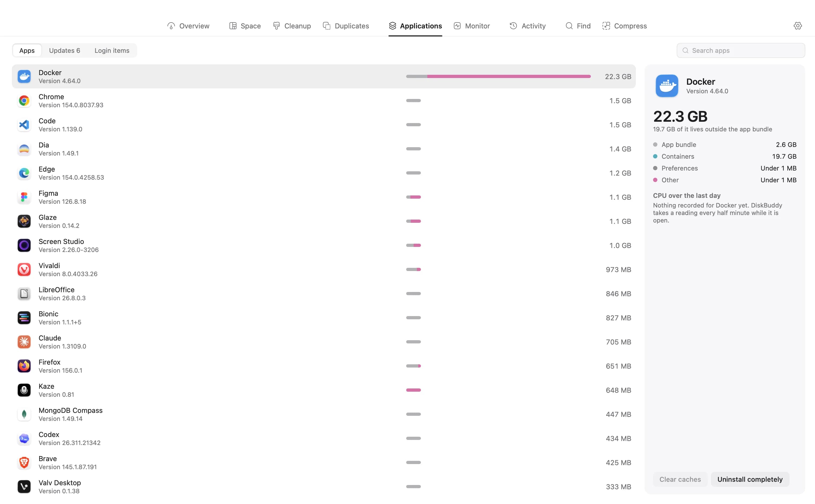Select the Screen Studio row
This screenshot has width=815, height=504.
coord(324,245)
